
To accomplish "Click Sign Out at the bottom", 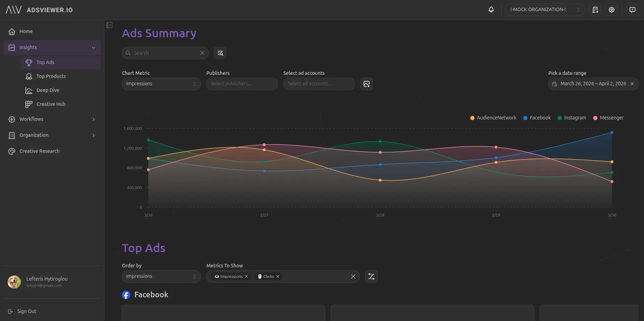I will (27, 311).
